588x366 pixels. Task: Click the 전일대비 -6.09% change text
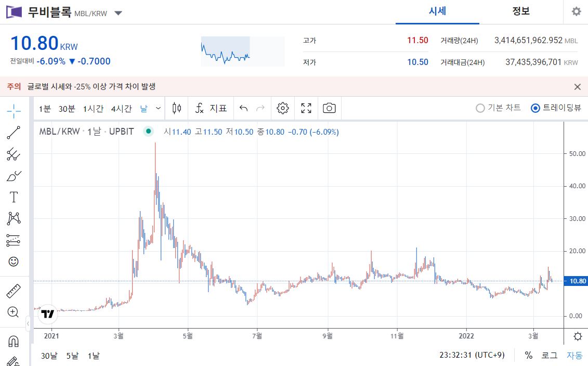[51, 61]
